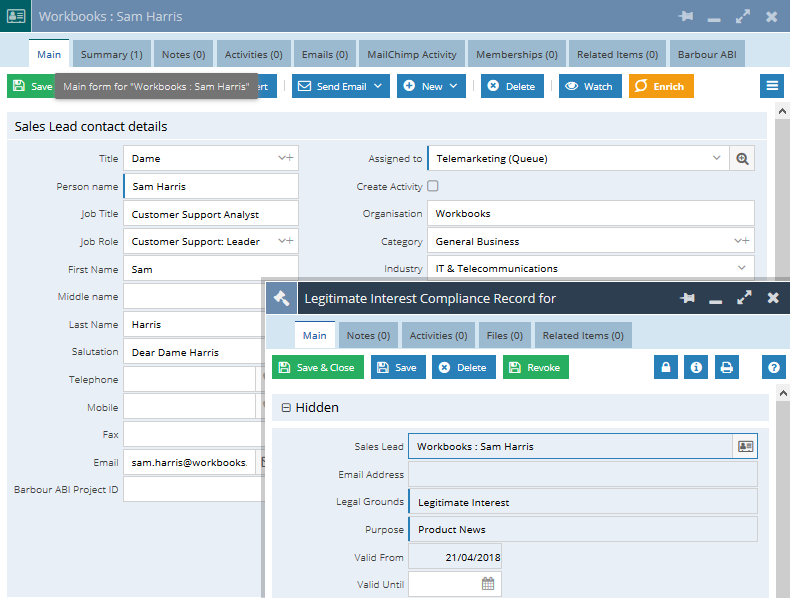Click the blue Save button in compliance window
The height and width of the screenshot is (598, 790).
(x=398, y=367)
